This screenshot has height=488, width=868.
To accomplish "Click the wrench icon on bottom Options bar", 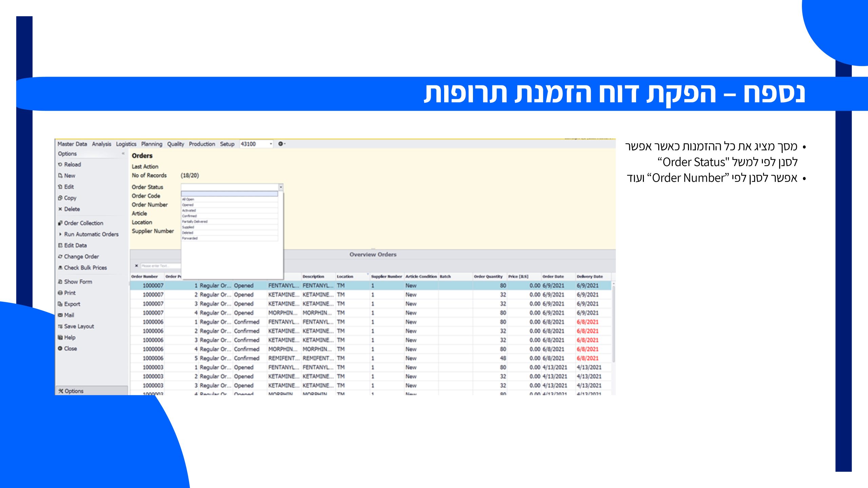I will (61, 391).
